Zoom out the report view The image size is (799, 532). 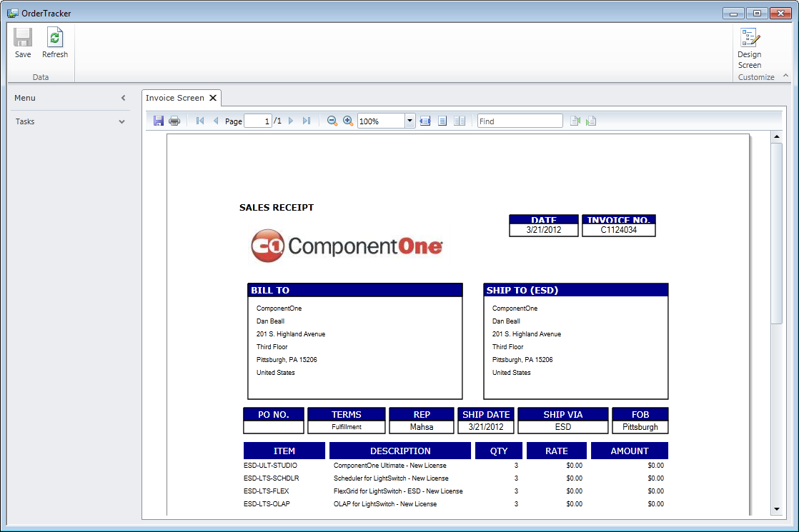332,121
